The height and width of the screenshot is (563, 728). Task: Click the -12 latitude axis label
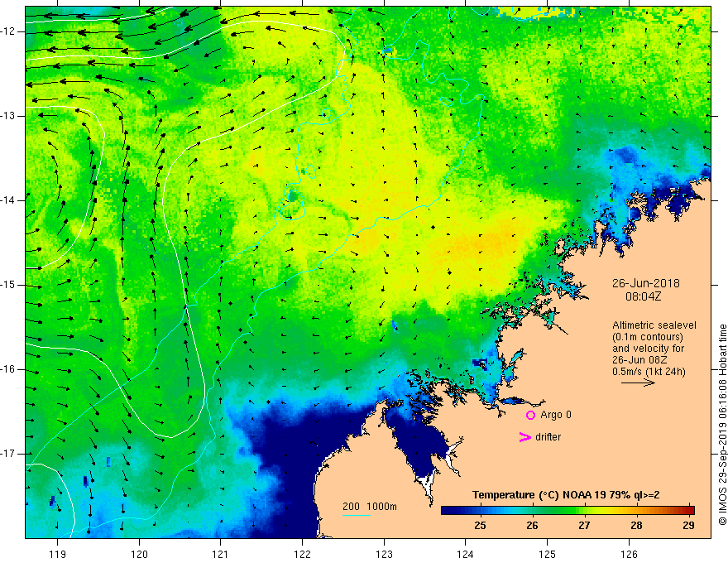pyautogui.click(x=9, y=31)
